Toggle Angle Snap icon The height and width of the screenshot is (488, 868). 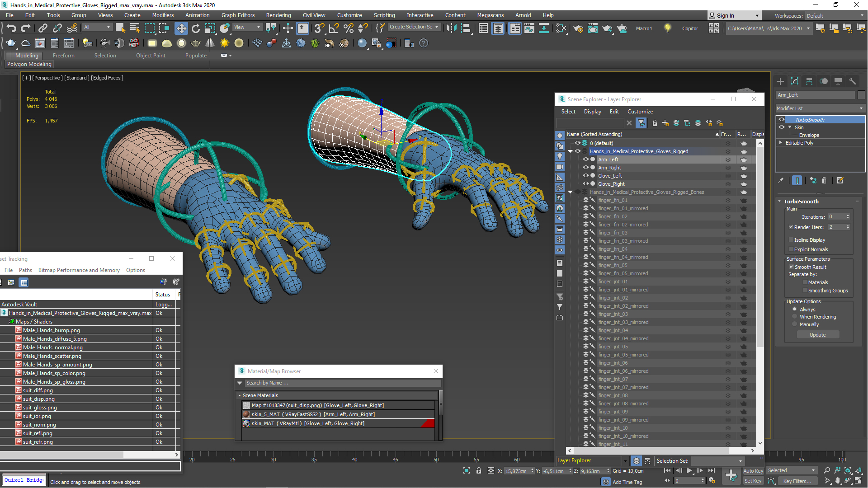[x=334, y=28]
